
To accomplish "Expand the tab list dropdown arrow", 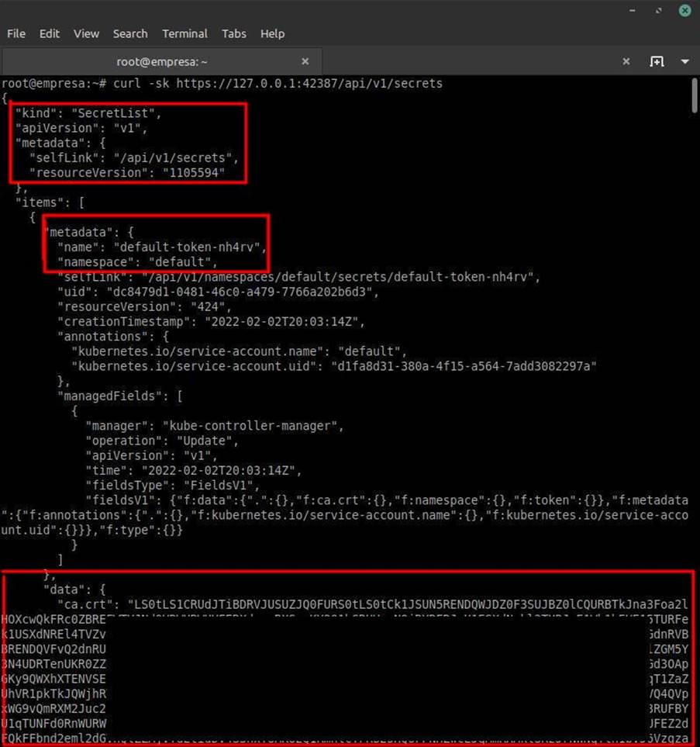I will 685,61.
